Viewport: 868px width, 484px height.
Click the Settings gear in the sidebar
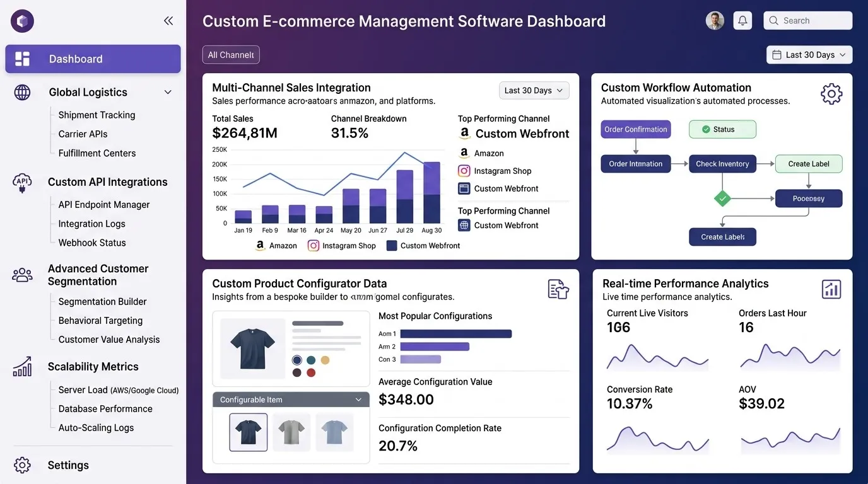pyautogui.click(x=22, y=465)
